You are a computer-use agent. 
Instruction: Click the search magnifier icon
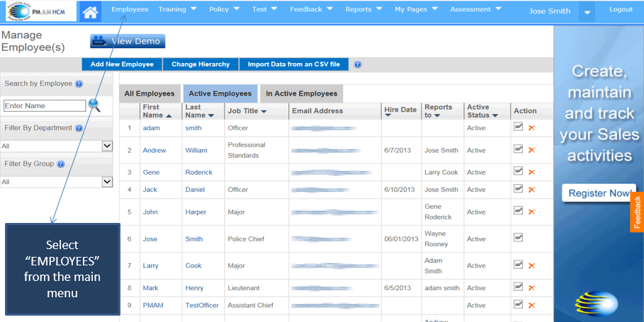click(x=94, y=105)
